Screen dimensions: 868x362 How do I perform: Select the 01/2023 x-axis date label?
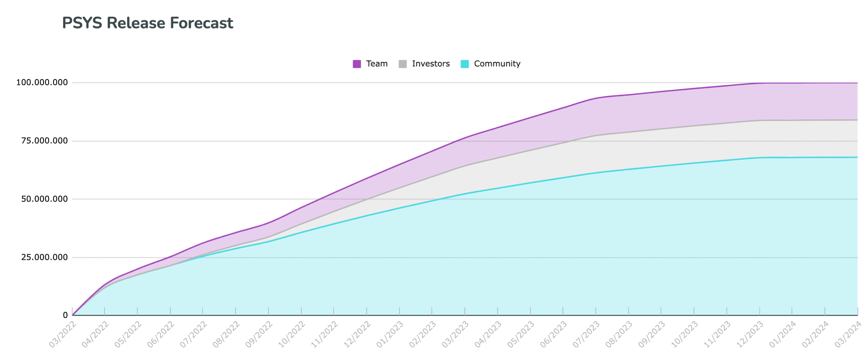(390, 334)
